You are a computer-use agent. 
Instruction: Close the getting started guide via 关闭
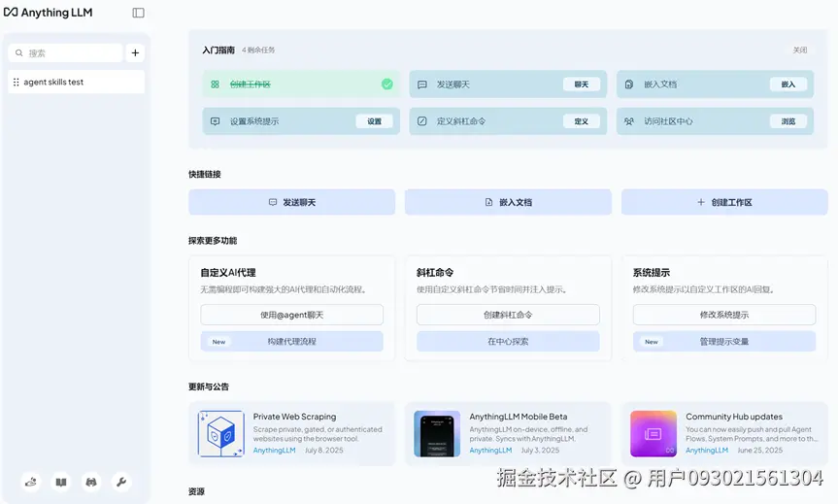pyautogui.click(x=800, y=50)
